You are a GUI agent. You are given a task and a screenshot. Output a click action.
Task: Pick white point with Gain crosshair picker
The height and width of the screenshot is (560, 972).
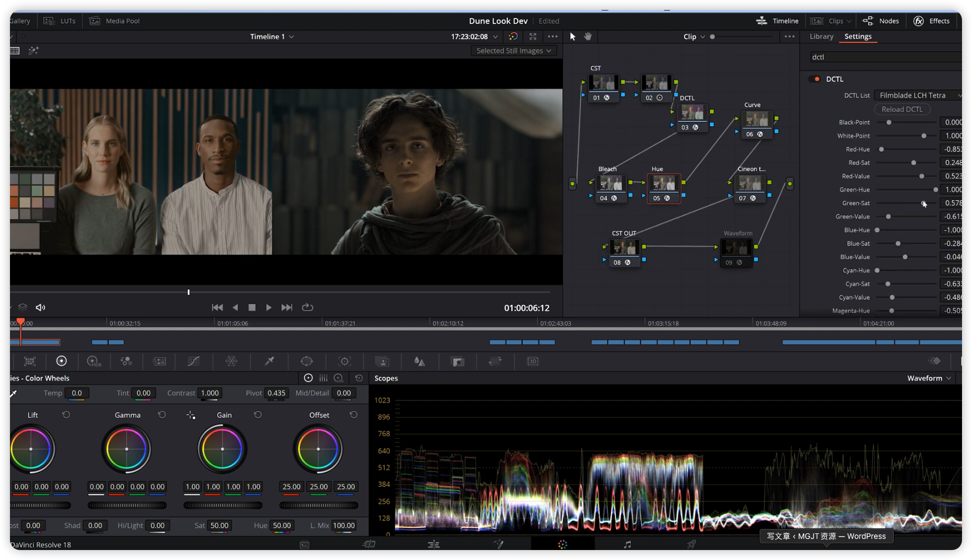pyautogui.click(x=191, y=415)
